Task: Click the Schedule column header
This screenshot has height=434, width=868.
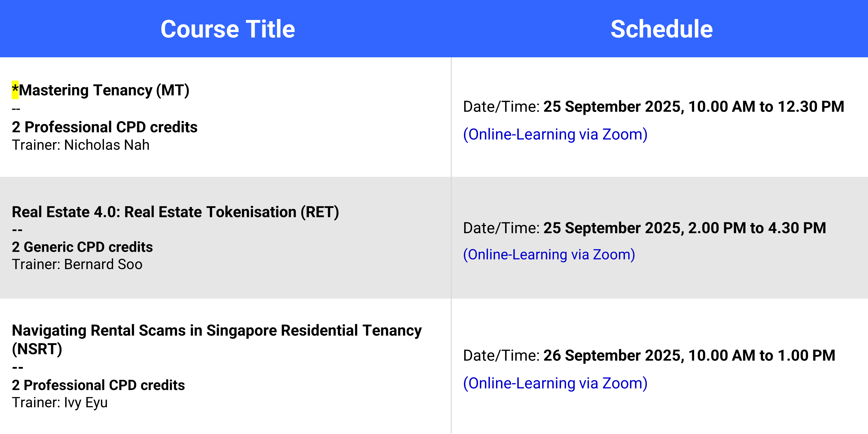Action: pos(661,29)
